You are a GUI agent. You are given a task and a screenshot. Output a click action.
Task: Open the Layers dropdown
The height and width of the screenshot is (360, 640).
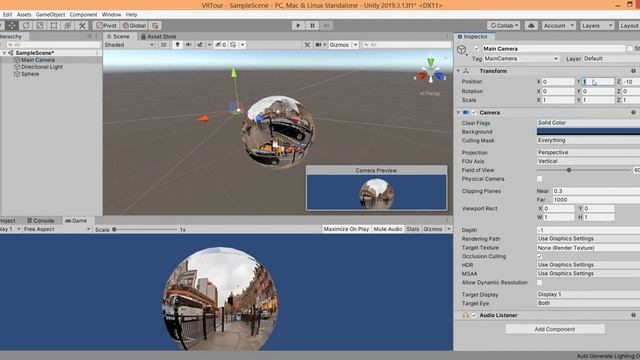[597, 25]
